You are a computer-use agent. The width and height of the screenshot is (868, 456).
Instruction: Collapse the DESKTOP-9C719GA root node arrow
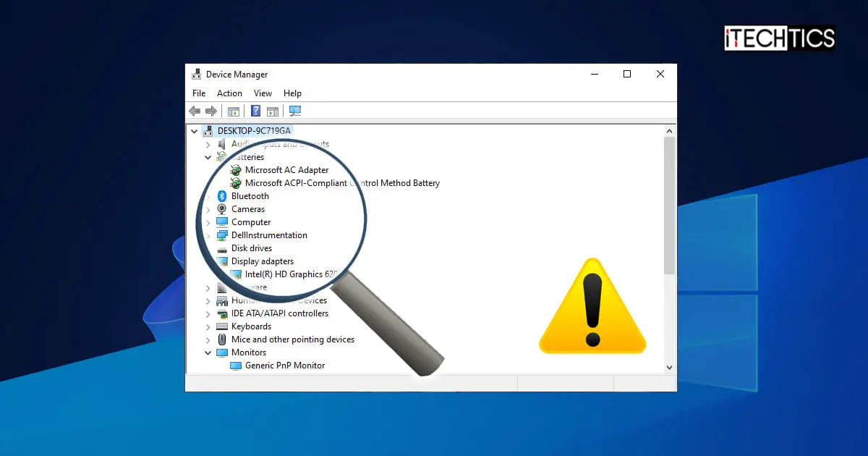(x=194, y=131)
